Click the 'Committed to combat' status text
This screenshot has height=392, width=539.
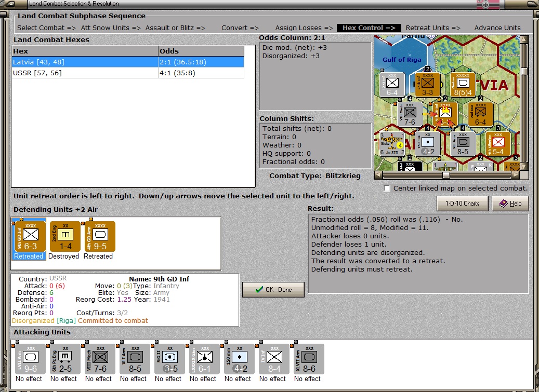113,320
